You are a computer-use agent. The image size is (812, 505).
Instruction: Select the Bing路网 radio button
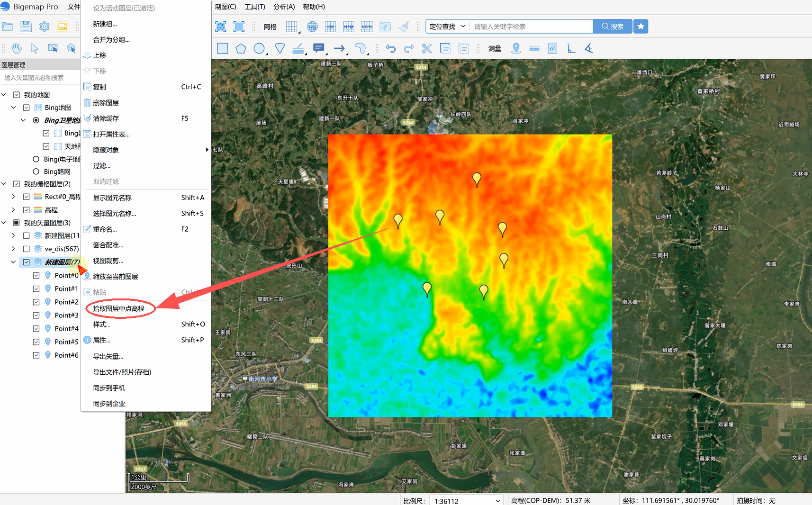pyautogui.click(x=36, y=171)
